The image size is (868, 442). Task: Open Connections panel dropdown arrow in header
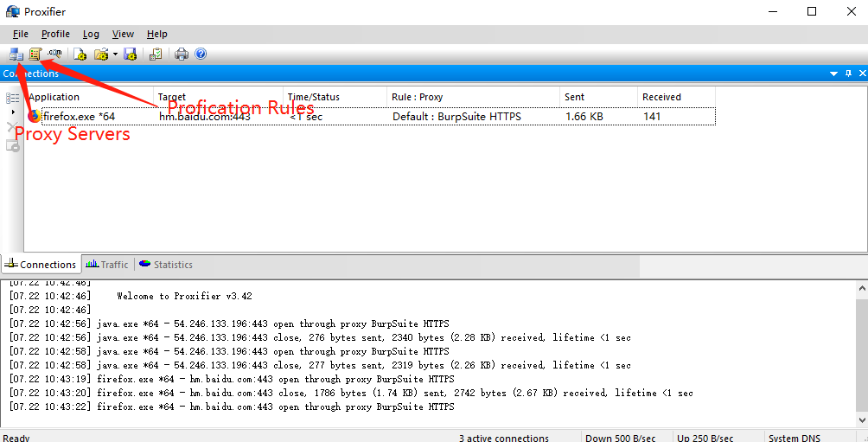pyautogui.click(x=833, y=74)
